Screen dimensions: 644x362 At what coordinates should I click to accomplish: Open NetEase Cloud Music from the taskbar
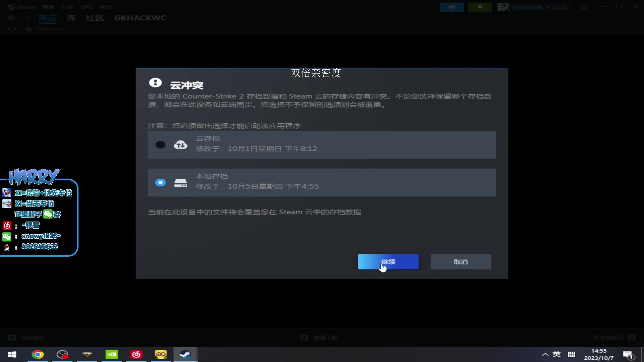(x=136, y=355)
